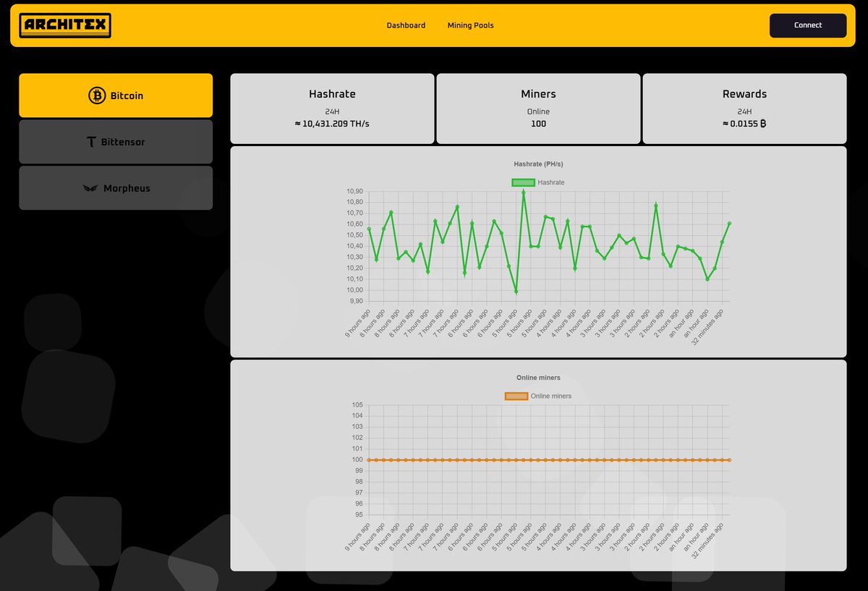Toggle the orange Online miners legend swatch
This screenshot has width=868, height=591.
click(516, 396)
